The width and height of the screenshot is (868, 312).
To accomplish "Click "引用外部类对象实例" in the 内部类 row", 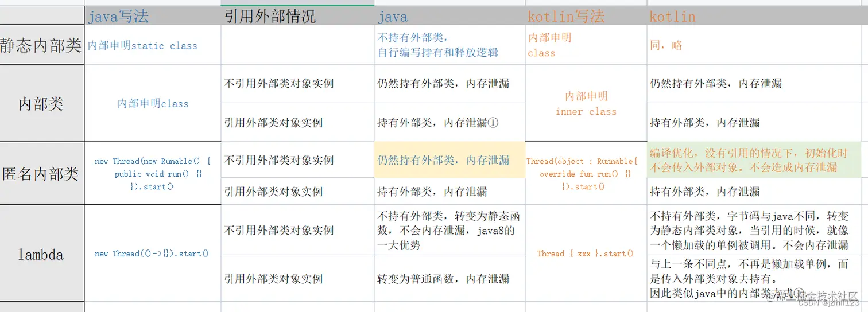I will (297, 122).
